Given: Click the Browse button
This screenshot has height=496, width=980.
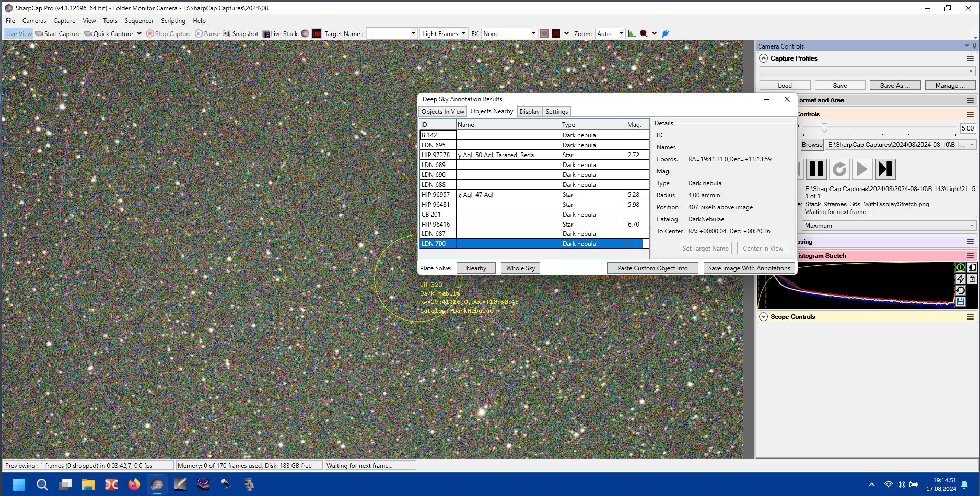Looking at the screenshot, I should pos(812,145).
